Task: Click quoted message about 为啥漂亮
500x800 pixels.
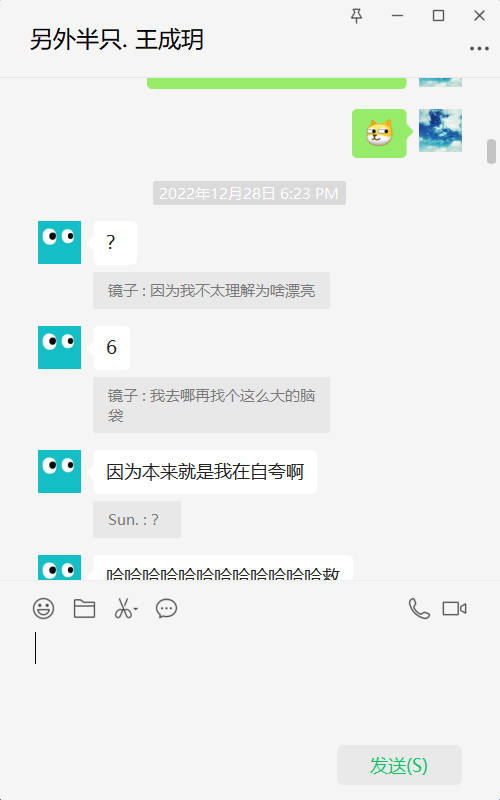Action: [x=211, y=291]
